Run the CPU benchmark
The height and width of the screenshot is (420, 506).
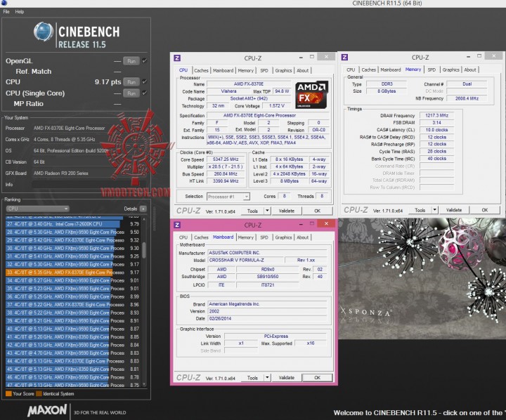[x=131, y=82]
